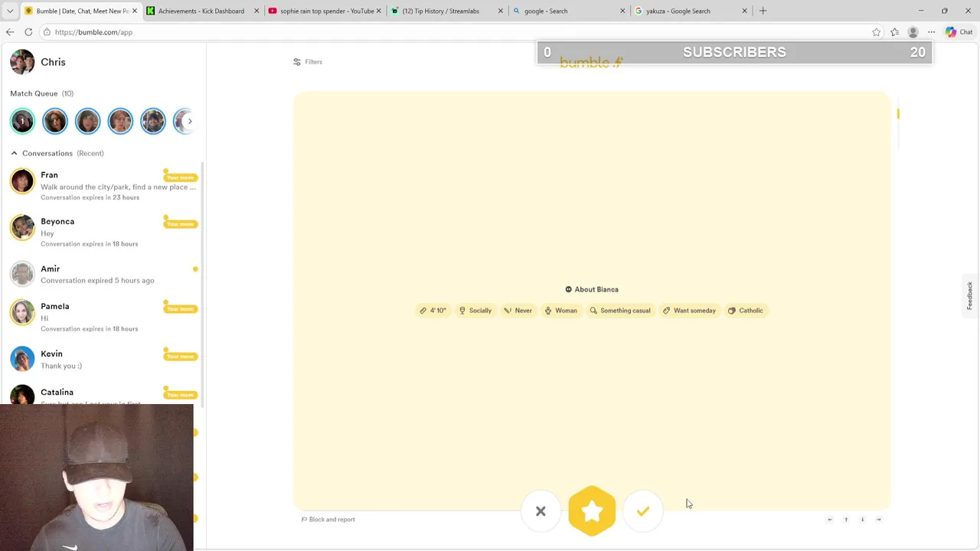Click the up arrow keyboard hint
This screenshot has height=551, width=980.
(846, 520)
